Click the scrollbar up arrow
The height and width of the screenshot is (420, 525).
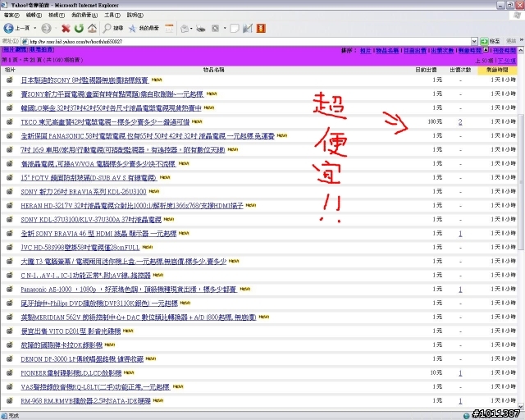point(521,50)
